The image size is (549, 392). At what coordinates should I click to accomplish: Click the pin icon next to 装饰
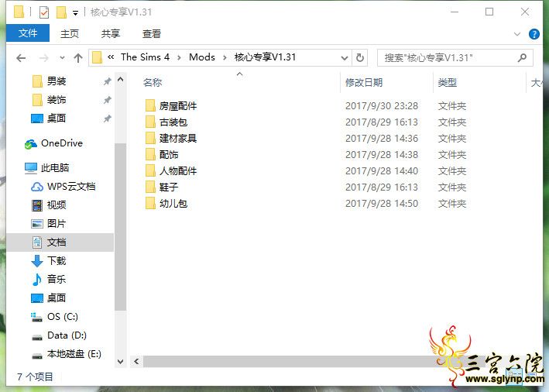[107, 100]
